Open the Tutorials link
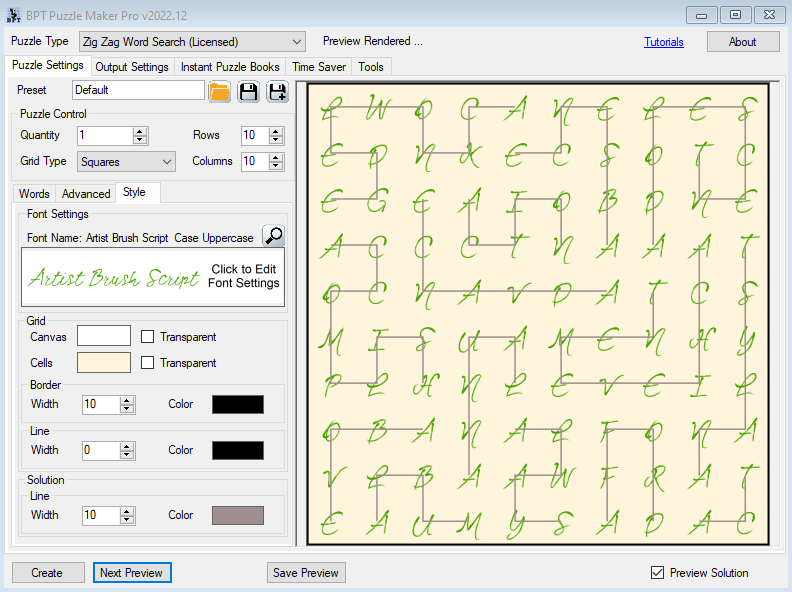 coord(664,42)
